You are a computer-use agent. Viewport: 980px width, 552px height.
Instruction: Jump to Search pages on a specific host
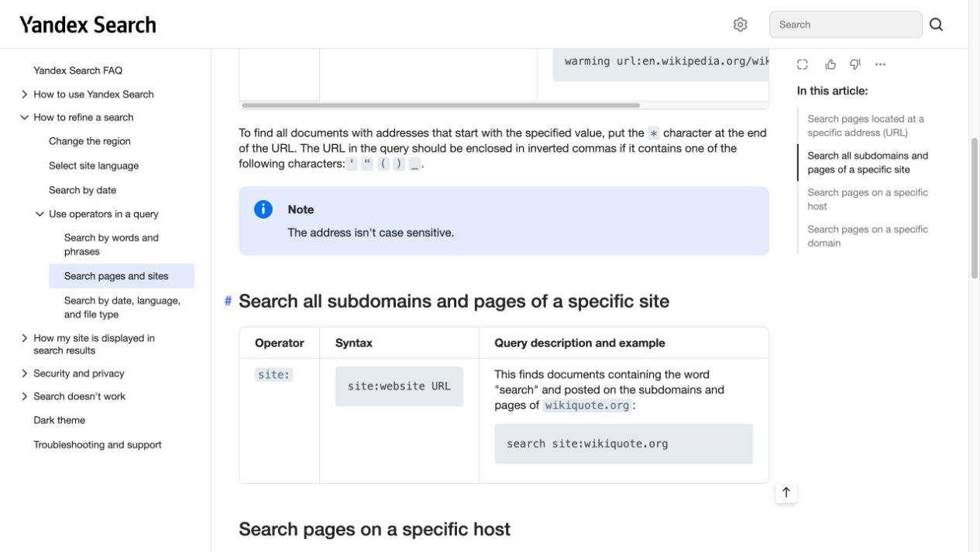[867, 199]
